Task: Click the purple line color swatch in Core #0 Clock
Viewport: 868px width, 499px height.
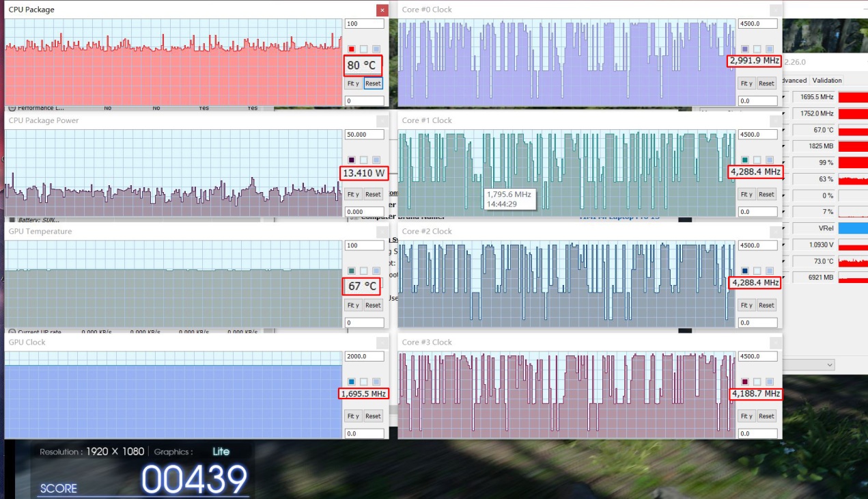Action: (745, 49)
